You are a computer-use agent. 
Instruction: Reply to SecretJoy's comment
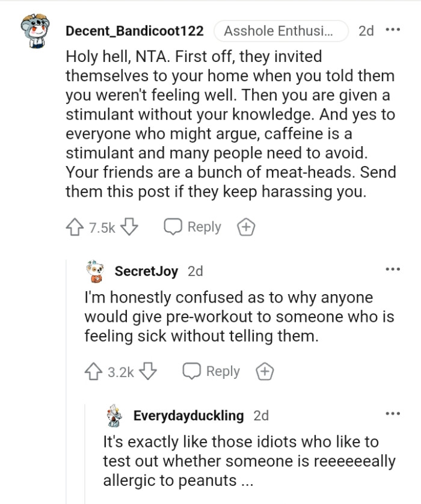point(212,372)
